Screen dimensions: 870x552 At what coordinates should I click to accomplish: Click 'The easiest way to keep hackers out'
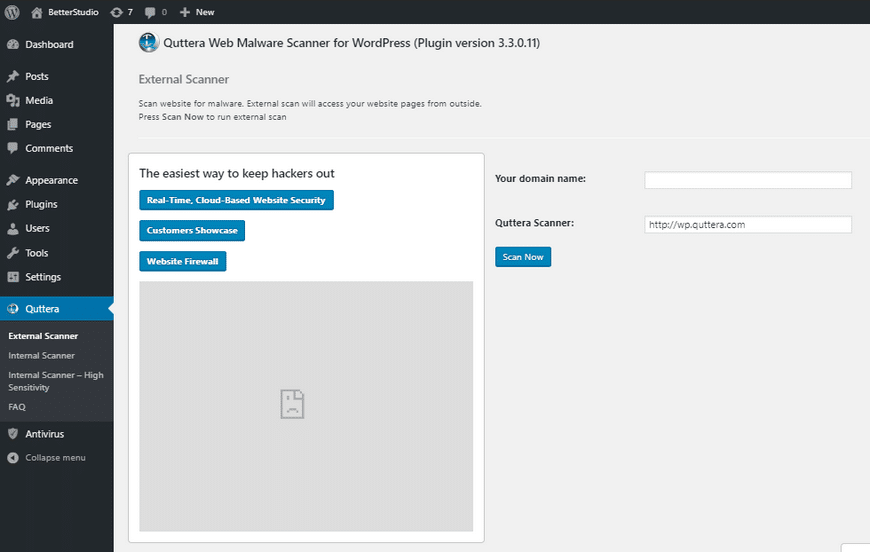(x=237, y=174)
